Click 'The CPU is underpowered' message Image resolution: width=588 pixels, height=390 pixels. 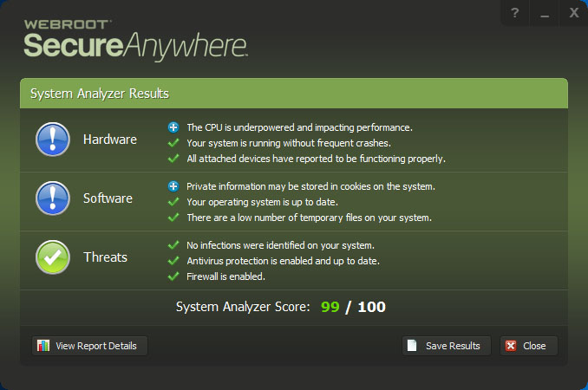click(299, 127)
